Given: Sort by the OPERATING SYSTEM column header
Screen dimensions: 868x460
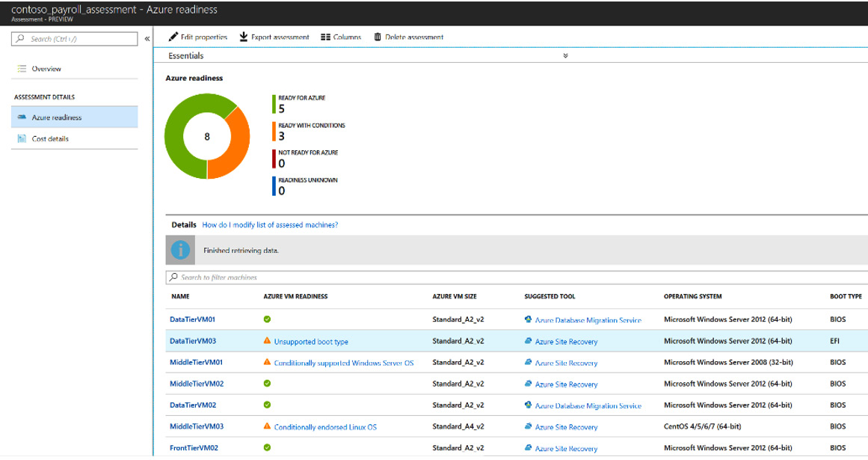Looking at the screenshot, I should (x=692, y=296).
